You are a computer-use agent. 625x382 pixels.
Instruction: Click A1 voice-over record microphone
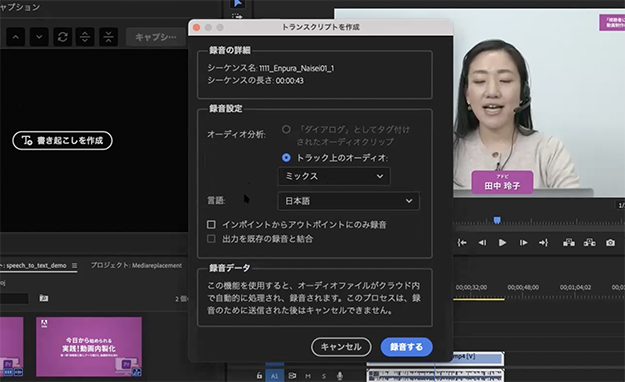pos(340,376)
